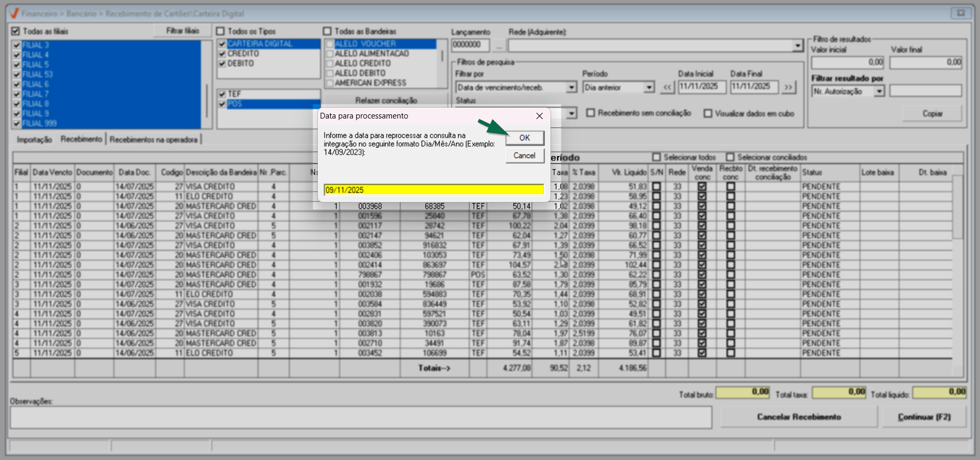Expand the Filtrar por dropdown
Image resolution: width=980 pixels, height=460 pixels.
pos(571,87)
